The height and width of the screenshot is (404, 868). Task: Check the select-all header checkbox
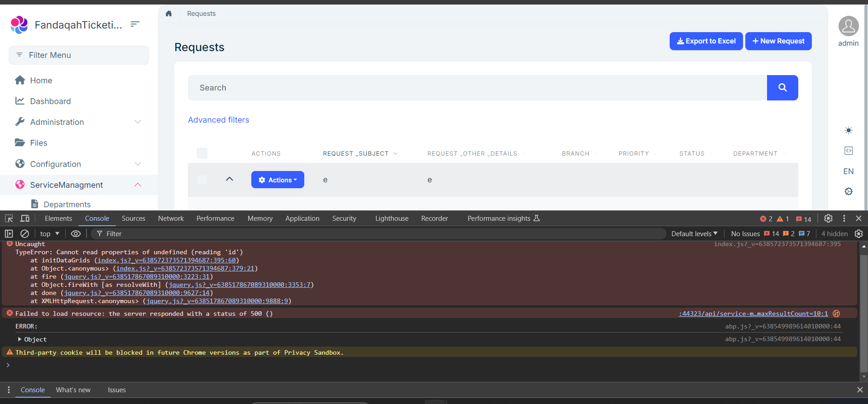tap(202, 153)
